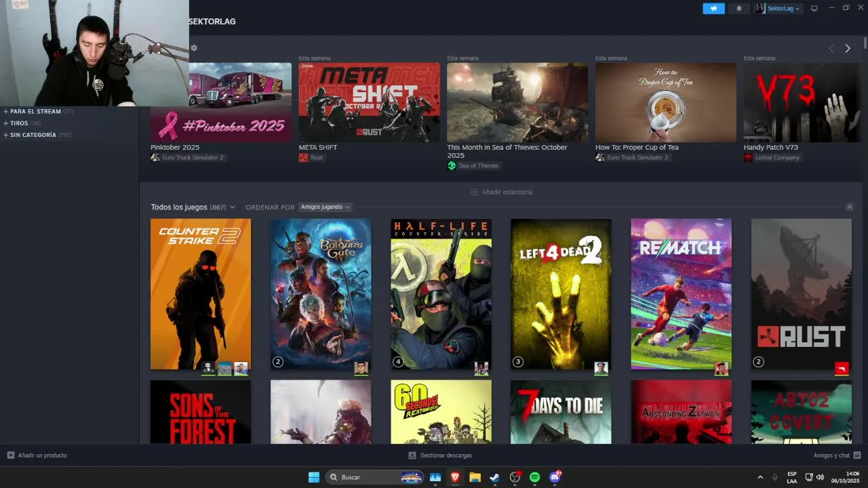Select the Abtos Covert cover

(801, 412)
